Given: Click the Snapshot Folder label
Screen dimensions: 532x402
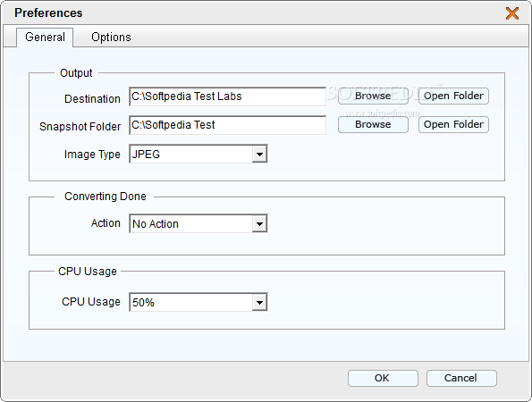Looking at the screenshot, I should [80, 127].
